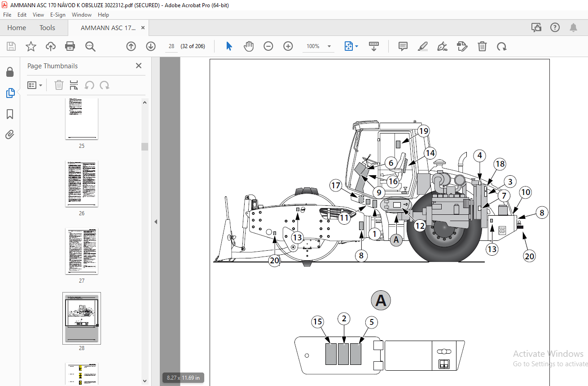Activate the Hand pan tool
The height and width of the screenshot is (386, 588).
coord(249,46)
